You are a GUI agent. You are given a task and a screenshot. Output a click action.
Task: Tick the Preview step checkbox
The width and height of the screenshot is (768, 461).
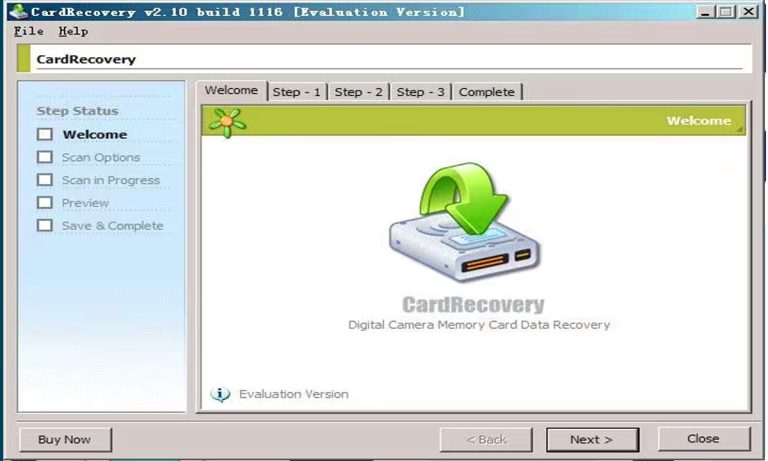click(45, 202)
